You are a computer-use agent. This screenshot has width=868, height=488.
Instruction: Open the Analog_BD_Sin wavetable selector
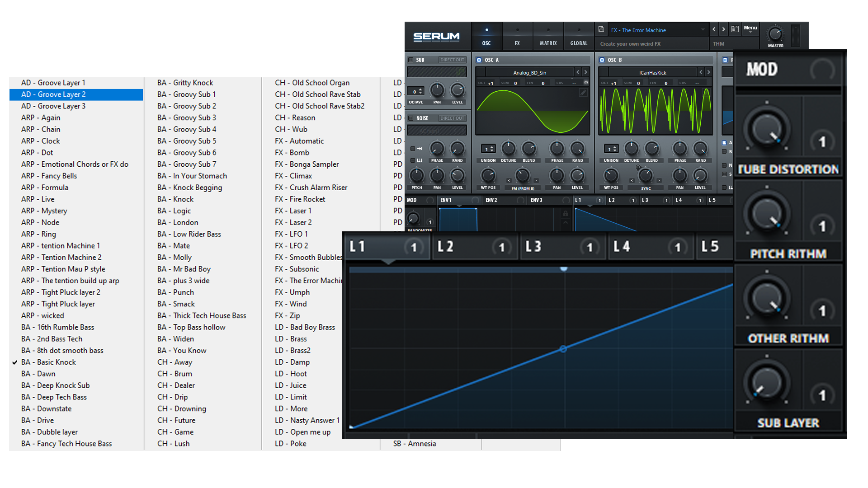coord(529,72)
